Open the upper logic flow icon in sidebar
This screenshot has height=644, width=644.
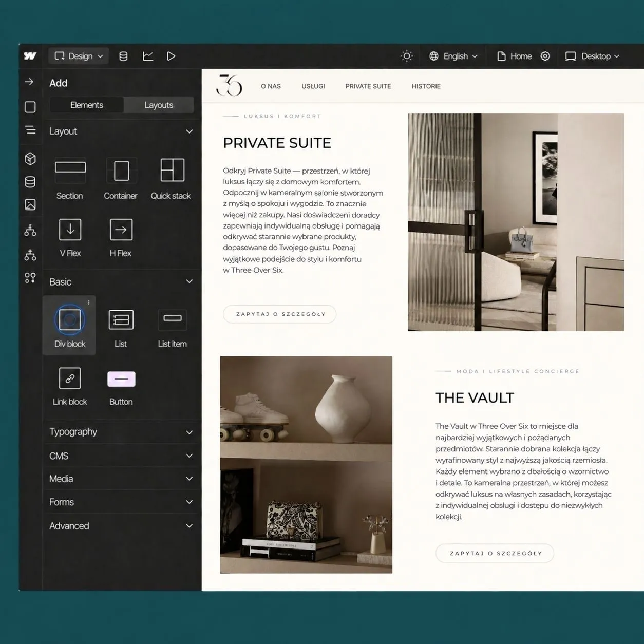point(30,231)
